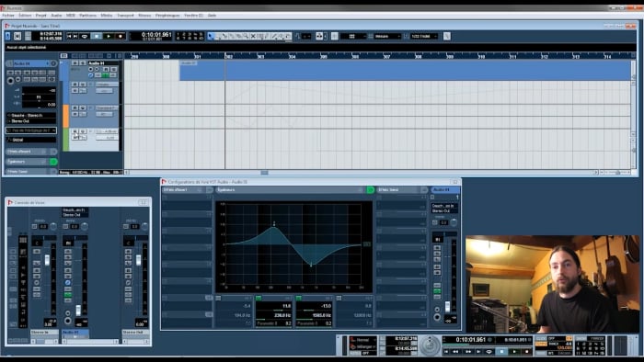The width and height of the screenshot is (644, 362).
Task: Select the Mute X tool
Action: click(x=253, y=36)
